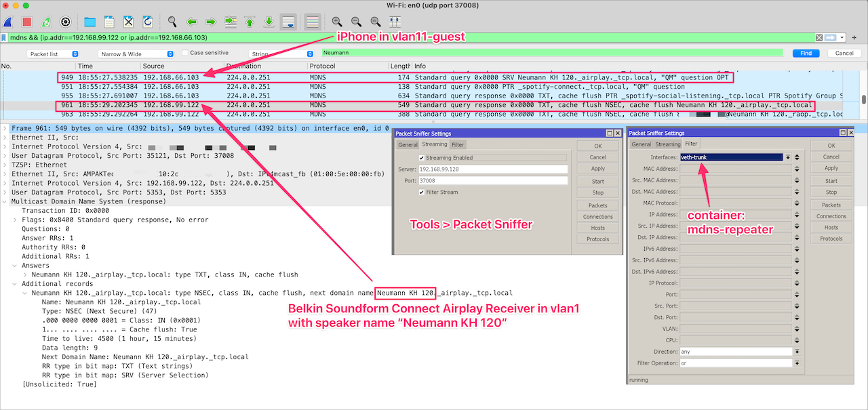Click the Find packet magnifier toolbar icon
The image size is (868, 410).
point(173,22)
